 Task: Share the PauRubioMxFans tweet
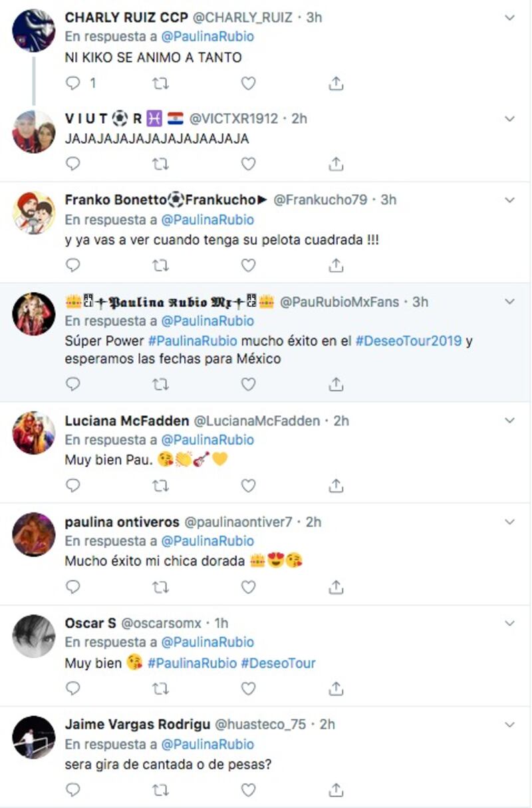click(x=336, y=384)
